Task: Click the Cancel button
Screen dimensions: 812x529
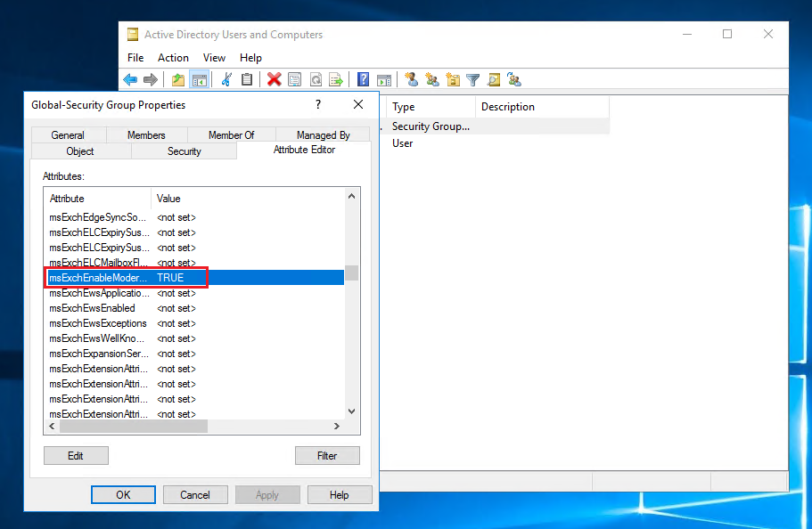Action: coord(195,495)
